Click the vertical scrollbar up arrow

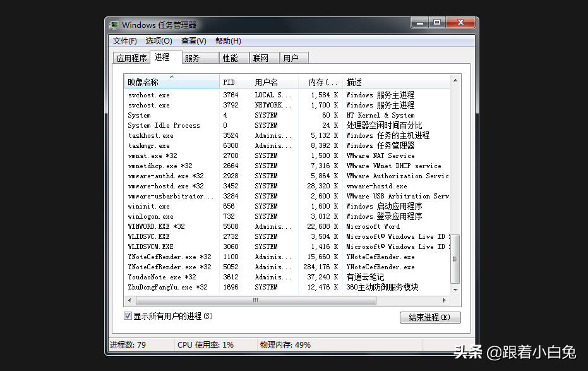(x=455, y=80)
